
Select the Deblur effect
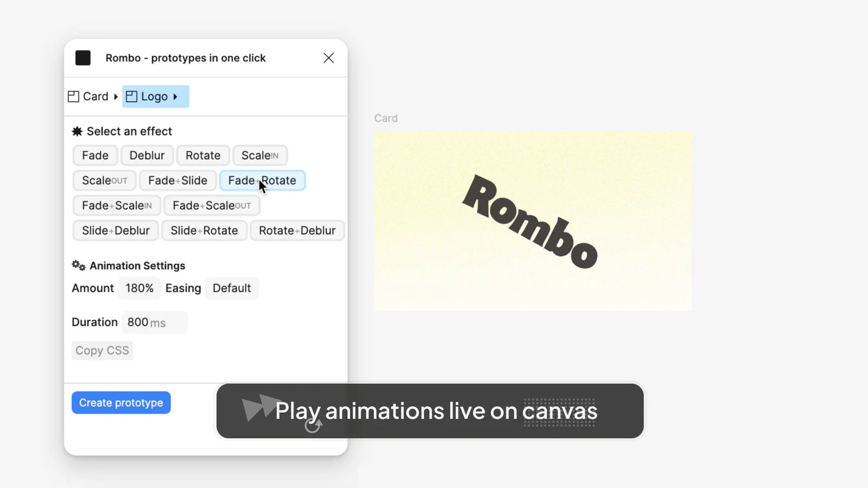[x=147, y=156]
